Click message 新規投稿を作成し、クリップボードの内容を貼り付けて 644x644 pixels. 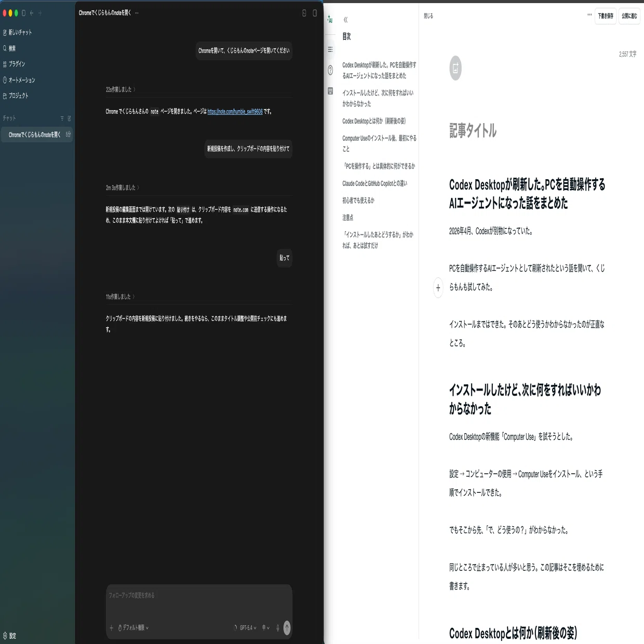click(248, 149)
